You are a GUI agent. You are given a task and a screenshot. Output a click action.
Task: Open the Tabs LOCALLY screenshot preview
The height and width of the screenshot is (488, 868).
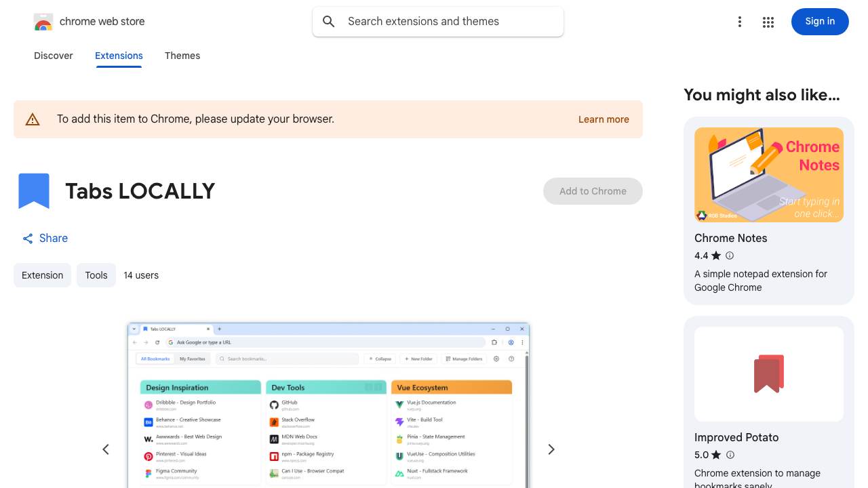pos(328,405)
